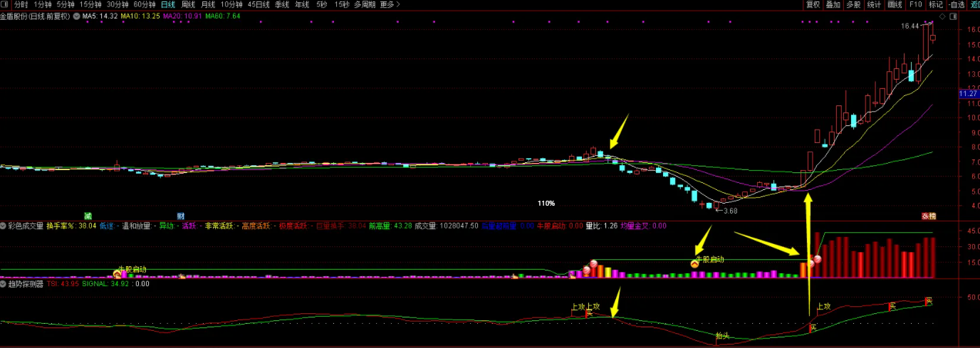Click the 均量金叉: 0.00 value
Screen dimensions: 980x348
[x=643, y=226]
